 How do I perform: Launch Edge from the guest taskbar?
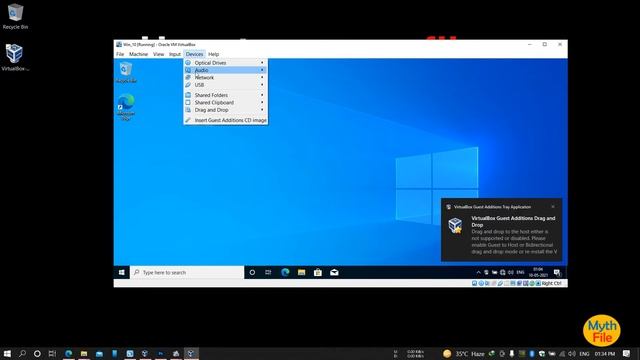pos(285,272)
